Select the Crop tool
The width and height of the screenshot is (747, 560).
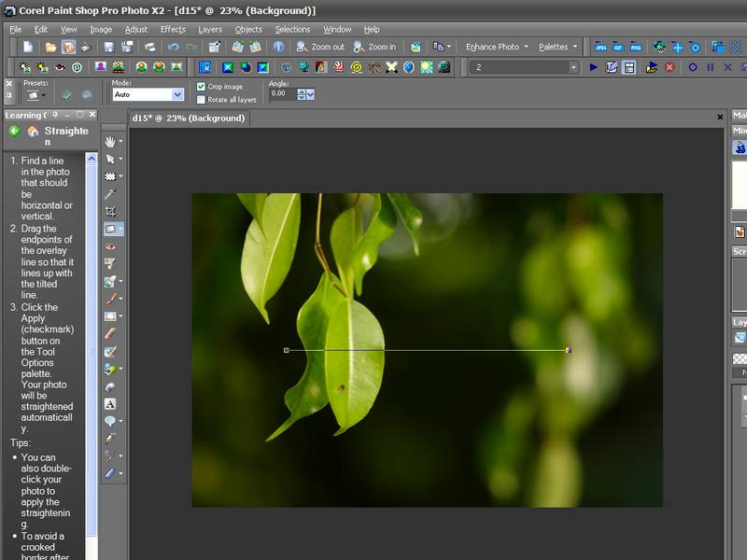click(110, 212)
